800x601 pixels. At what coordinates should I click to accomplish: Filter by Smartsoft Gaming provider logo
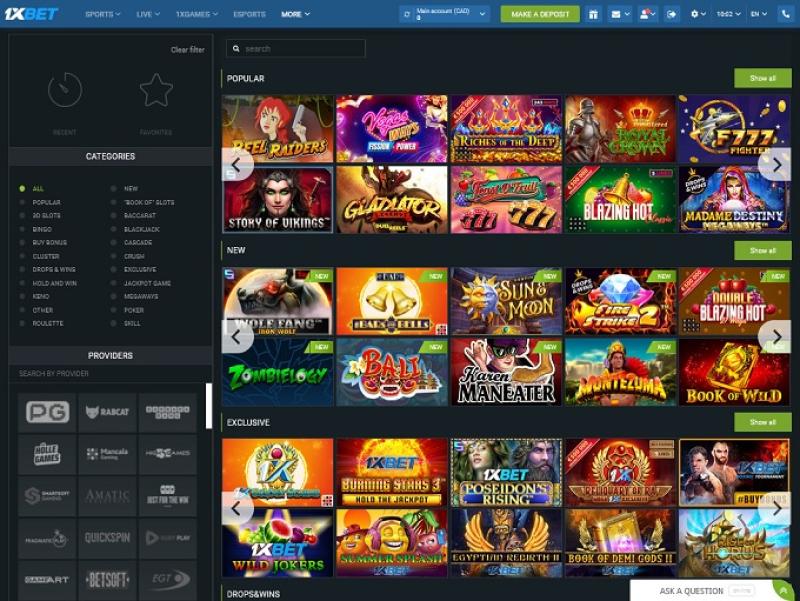click(x=47, y=496)
